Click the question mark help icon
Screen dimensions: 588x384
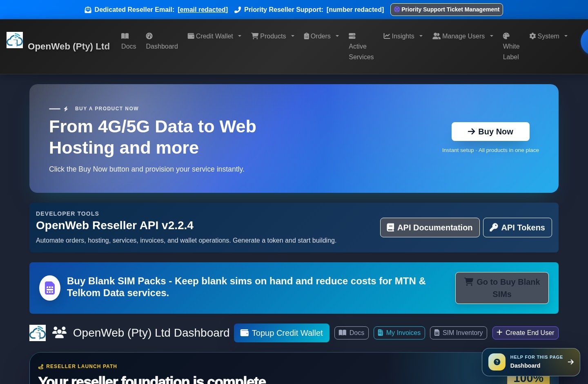(x=497, y=362)
